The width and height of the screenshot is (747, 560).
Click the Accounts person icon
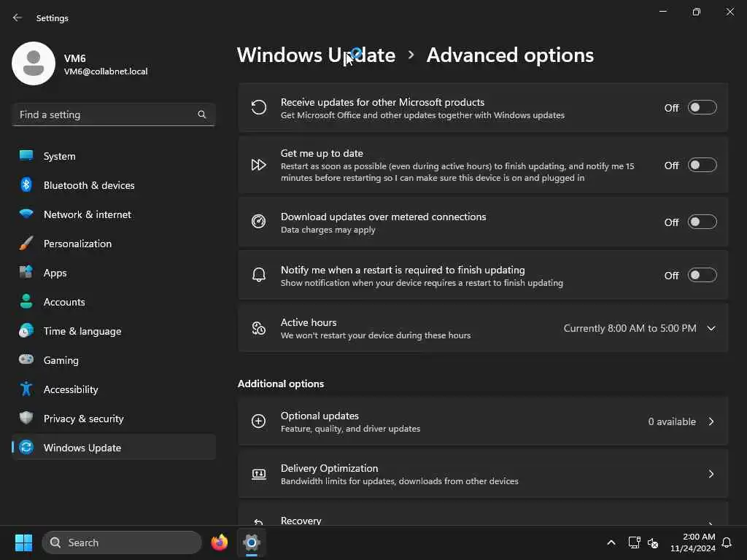(26, 301)
